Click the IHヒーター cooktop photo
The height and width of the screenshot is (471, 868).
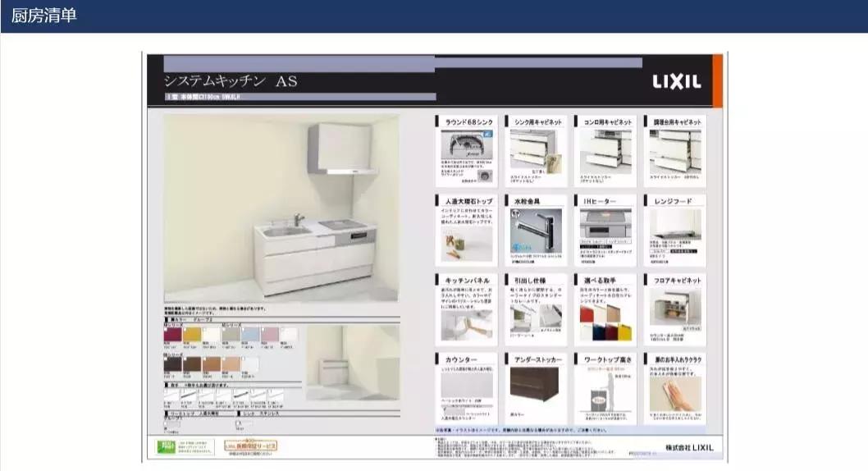(605, 223)
